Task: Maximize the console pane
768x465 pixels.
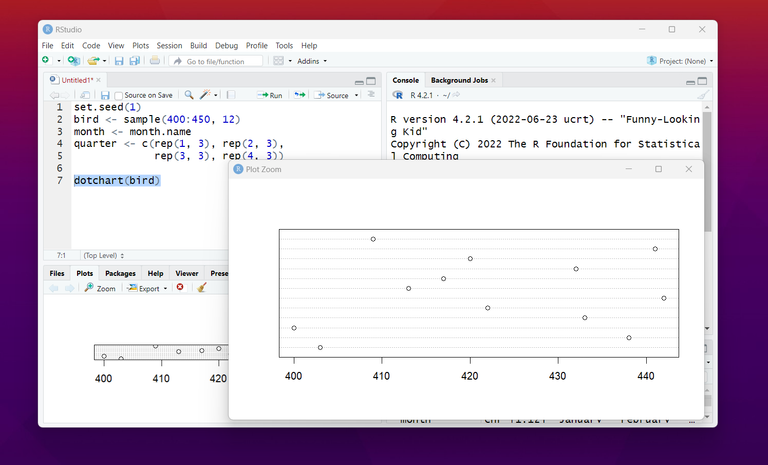Action: point(702,81)
